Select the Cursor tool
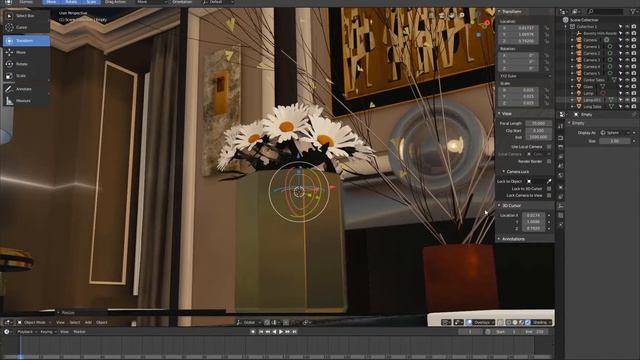The width and height of the screenshot is (640, 360). [x=26, y=27]
